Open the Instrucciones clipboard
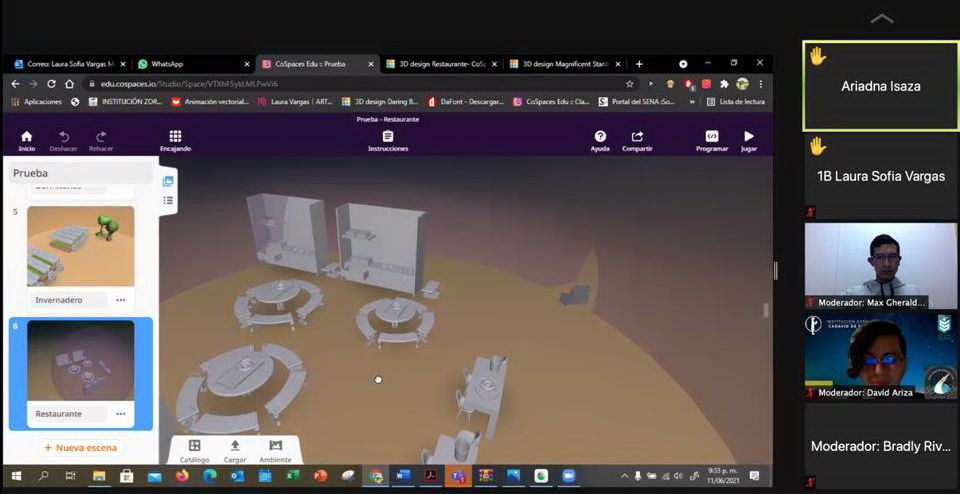This screenshot has width=960, height=494. [388, 140]
